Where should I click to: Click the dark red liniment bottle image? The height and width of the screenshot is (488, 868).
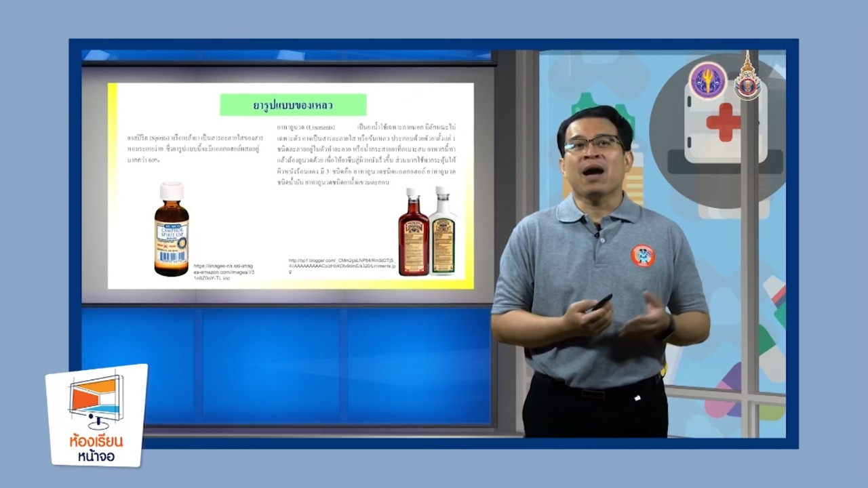click(x=413, y=232)
